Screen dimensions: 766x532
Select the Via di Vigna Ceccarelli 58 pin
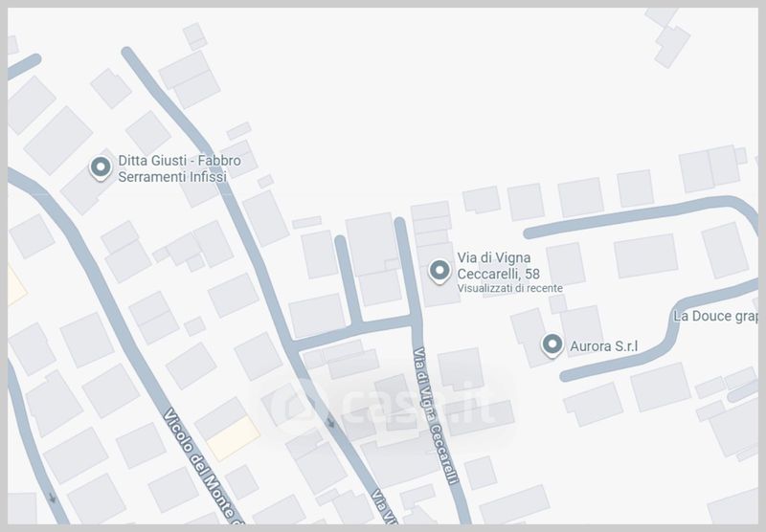(x=439, y=272)
